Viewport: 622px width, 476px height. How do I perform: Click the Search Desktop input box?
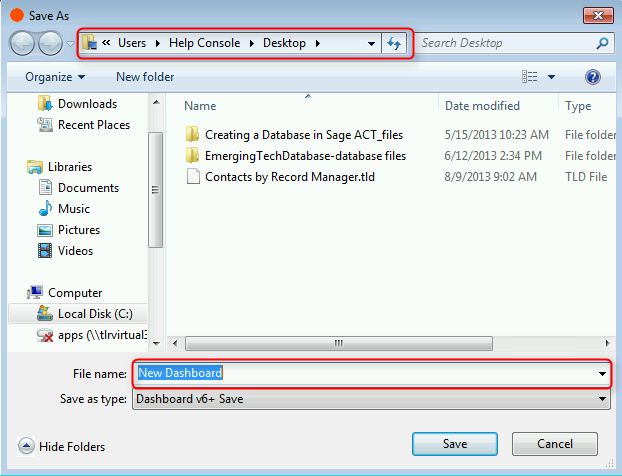[504, 43]
